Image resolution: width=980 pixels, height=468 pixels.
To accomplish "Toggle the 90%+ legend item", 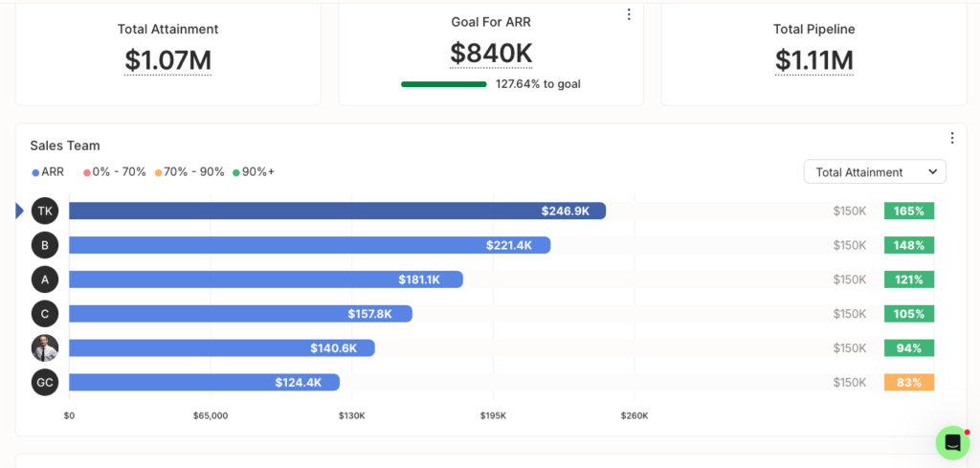I will click(x=254, y=172).
